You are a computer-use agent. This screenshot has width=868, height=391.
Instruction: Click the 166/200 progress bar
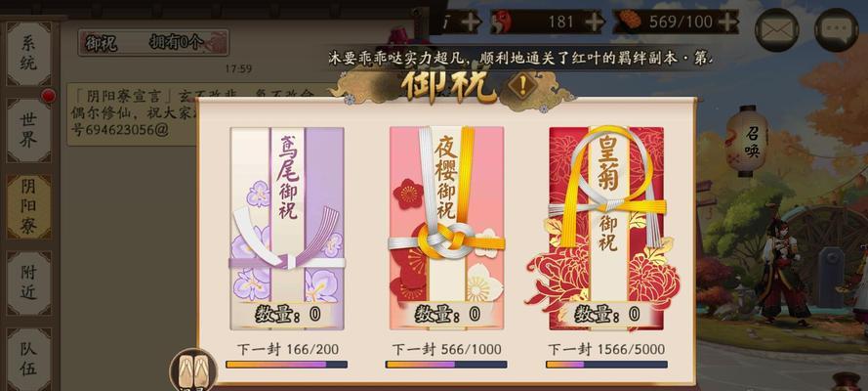pos(287,365)
